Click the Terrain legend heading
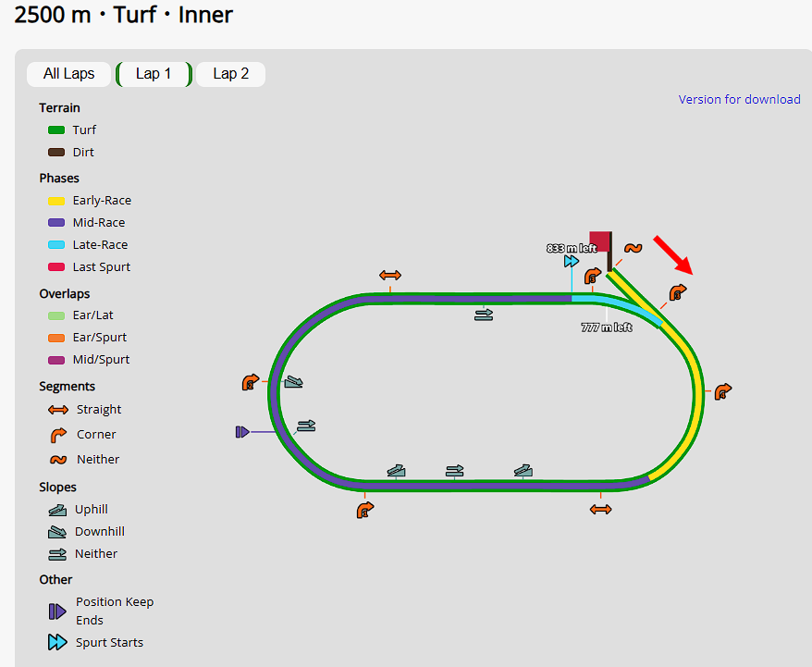This screenshot has width=812, height=667. click(59, 107)
